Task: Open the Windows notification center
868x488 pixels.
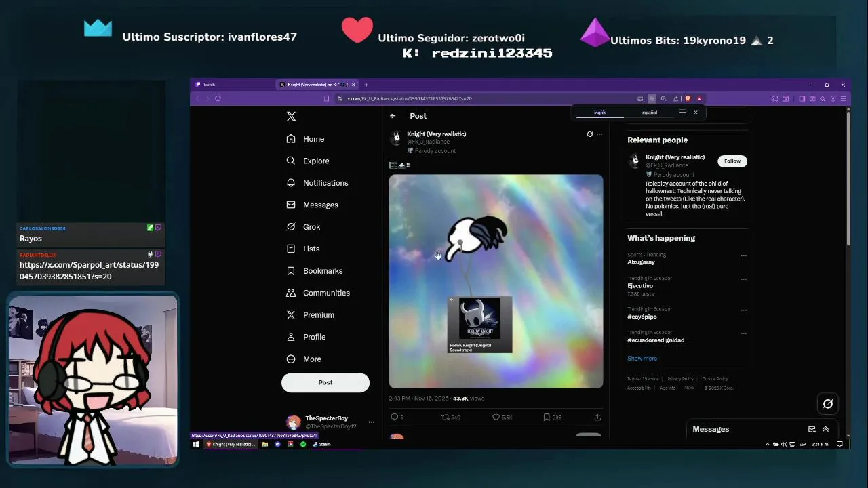Action: pyautogui.click(x=840, y=444)
